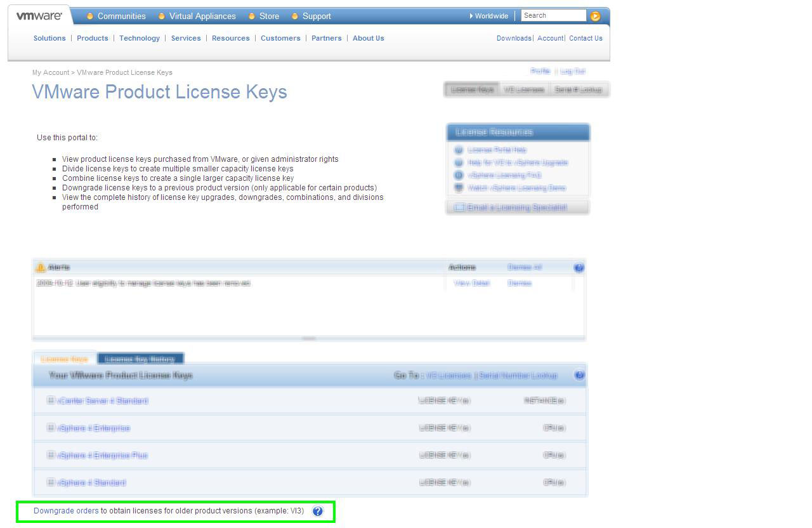Select the gray License Keys top-right tab
Viewport: 812px width, 528px height.
coord(473,89)
